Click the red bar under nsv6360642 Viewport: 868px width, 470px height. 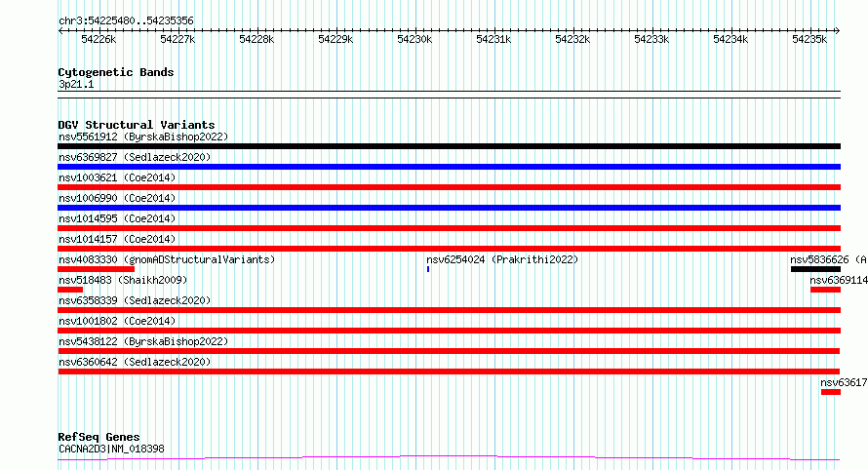click(449, 372)
